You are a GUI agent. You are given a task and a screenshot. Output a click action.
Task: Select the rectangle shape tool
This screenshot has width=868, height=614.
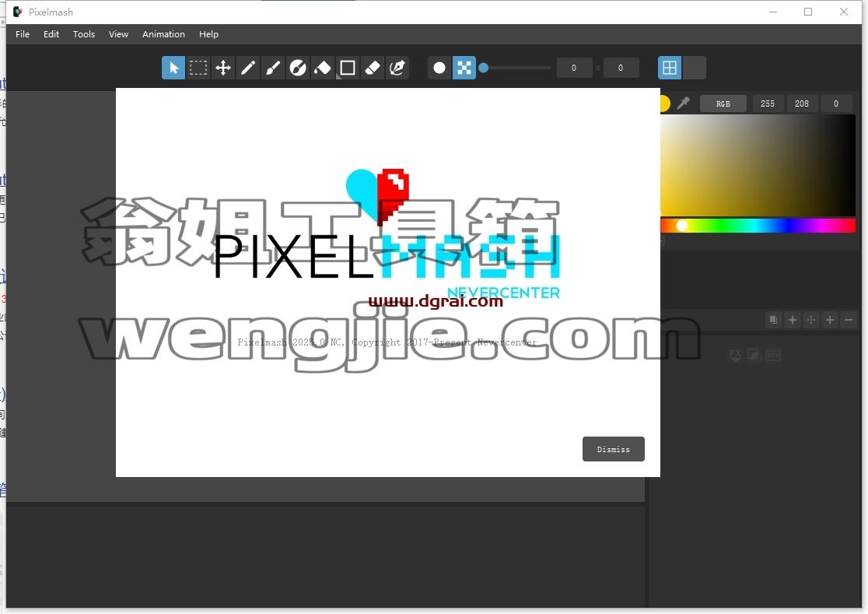coord(348,68)
